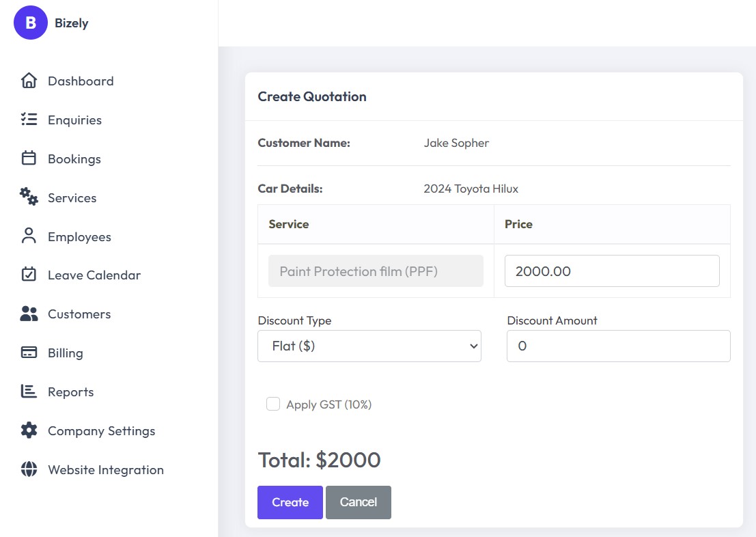
Task: Open Company Settings
Action: click(101, 431)
